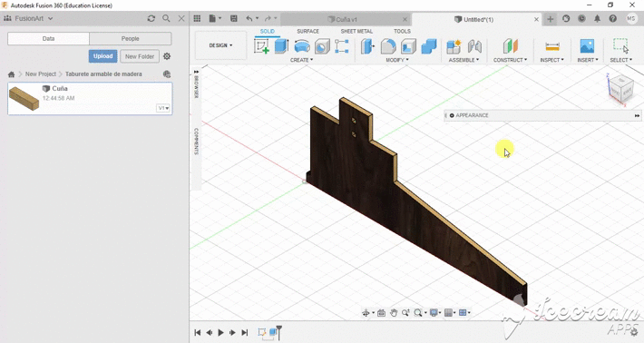Close the Cuña v1 tab
This screenshot has width=644, height=343.
coord(405,19)
